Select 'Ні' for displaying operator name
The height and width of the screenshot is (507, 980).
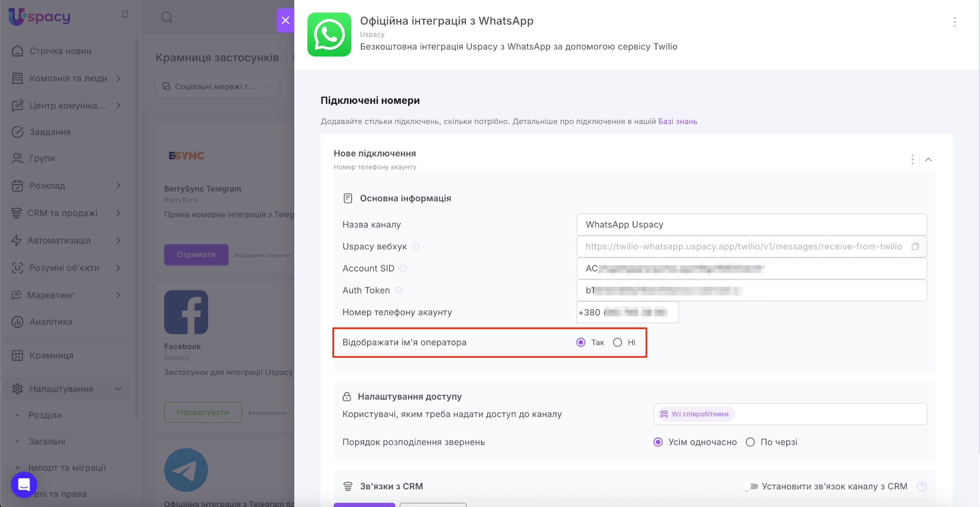[618, 342]
